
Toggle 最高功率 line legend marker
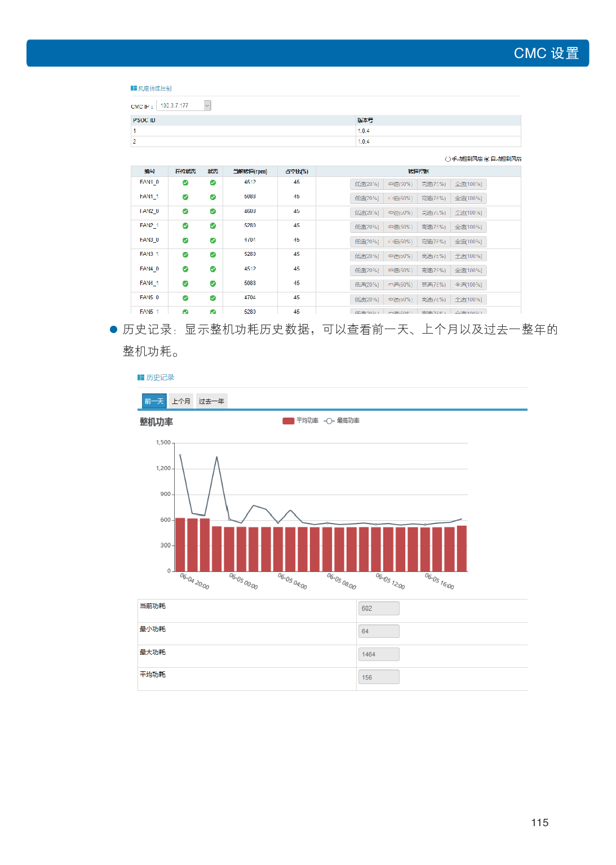point(330,421)
